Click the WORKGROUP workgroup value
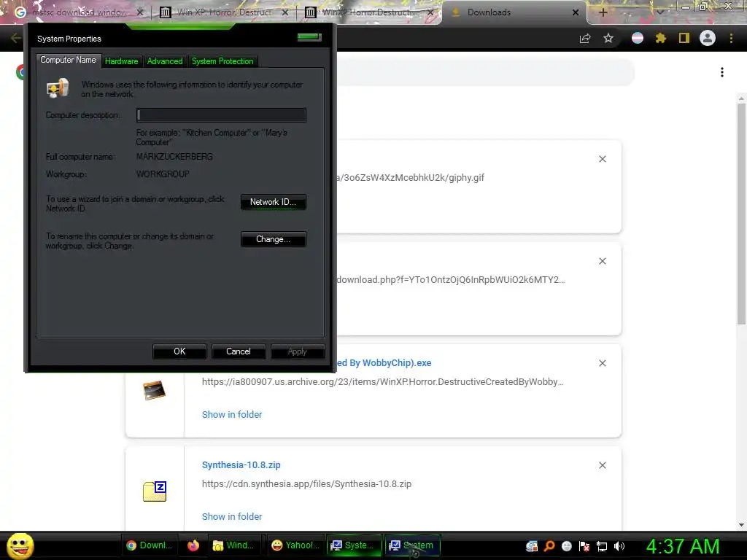The width and height of the screenshot is (747, 560). (x=163, y=174)
